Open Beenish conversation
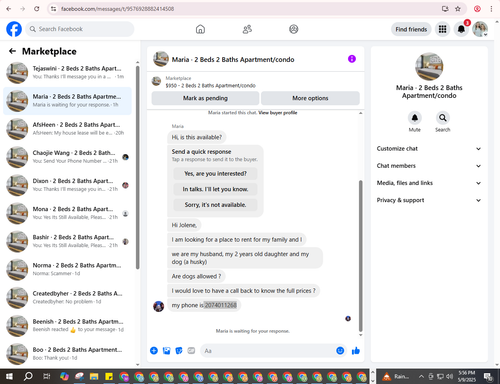The width and height of the screenshot is (500, 384). [x=67, y=326]
